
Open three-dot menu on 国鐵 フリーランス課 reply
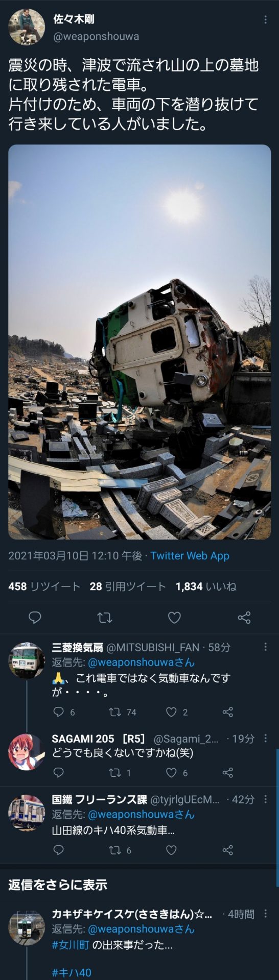coord(265,799)
